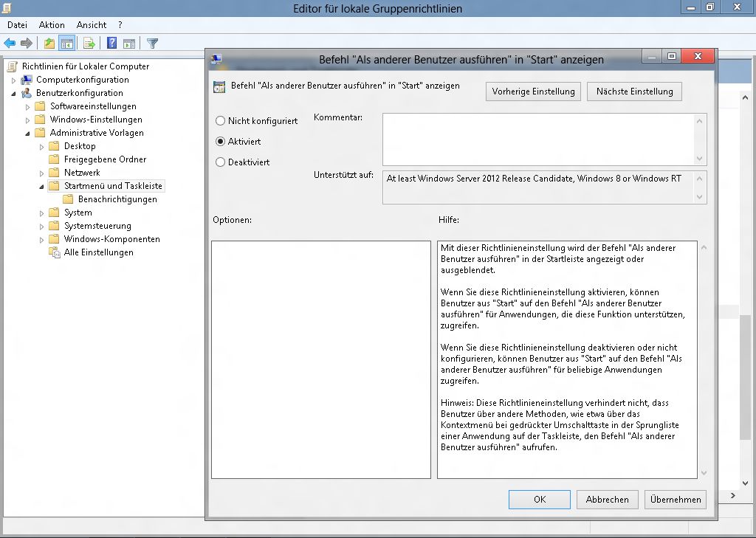This screenshot has width=756, height=538.
Task: Expand the Computerkonfiguration tree node
Action: tap(13, 80)
